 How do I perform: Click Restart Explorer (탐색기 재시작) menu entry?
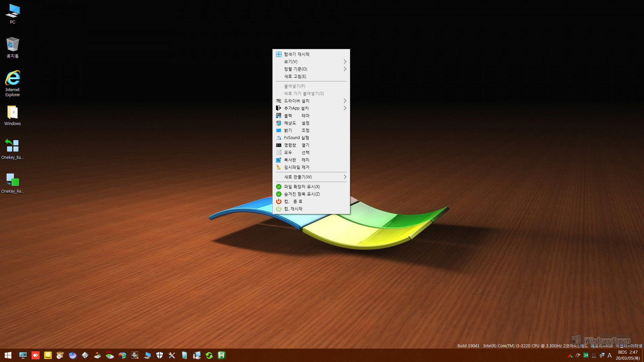tap(311, 54)
